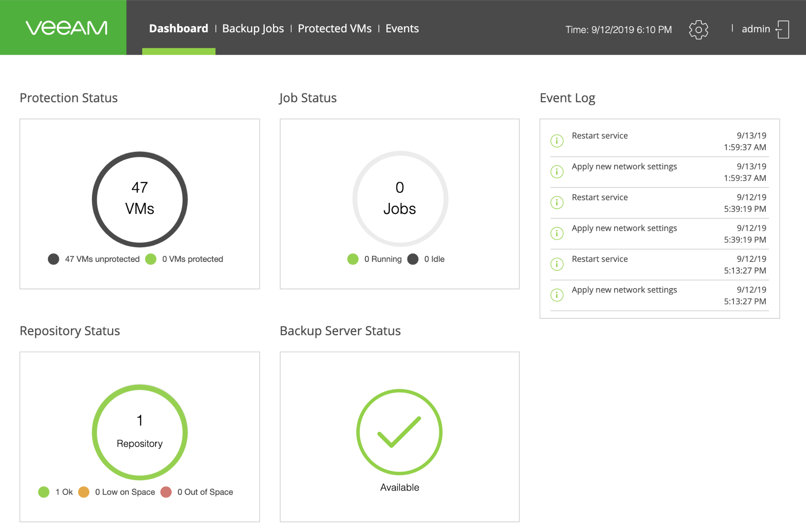
Task: Click the Job Status heading
Action: click(x=308, y=98)
